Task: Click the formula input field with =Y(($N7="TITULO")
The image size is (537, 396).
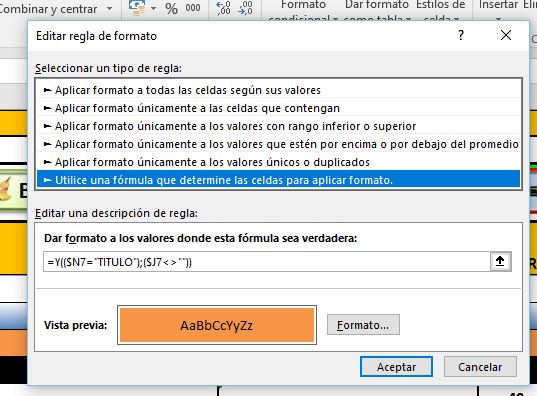Action: (266, 262)
